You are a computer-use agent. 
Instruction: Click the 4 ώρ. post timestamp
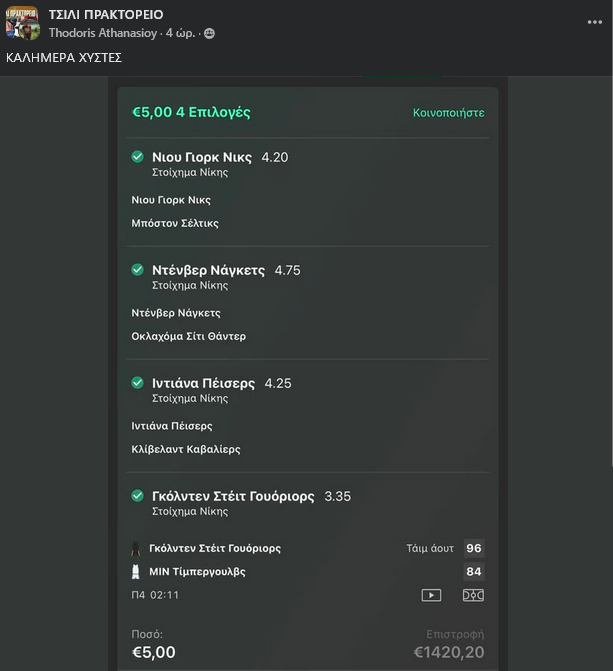pyautogui.click(x=180, y=33)
